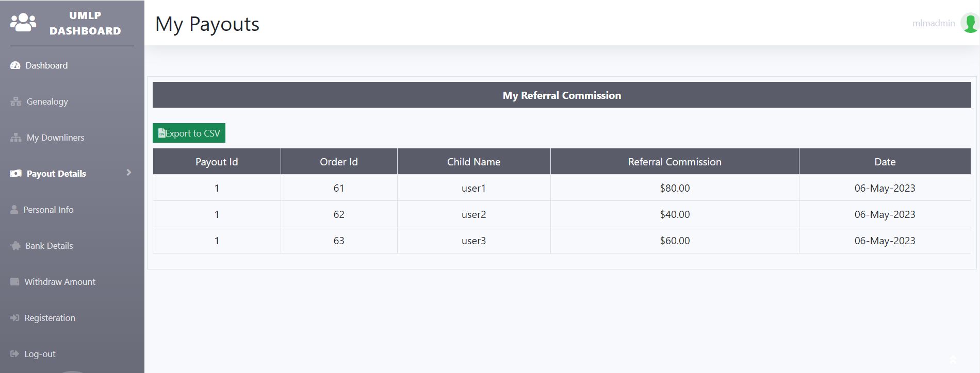Click the Genealogy tree icon
The height and width of the screenshot is (373, 980).
click(16, 101)
